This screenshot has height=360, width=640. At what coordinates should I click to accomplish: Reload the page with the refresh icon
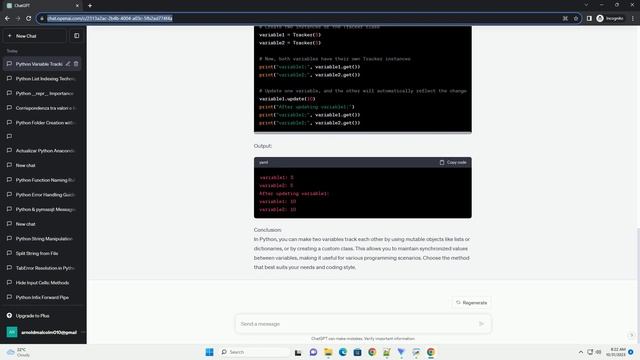29,18
